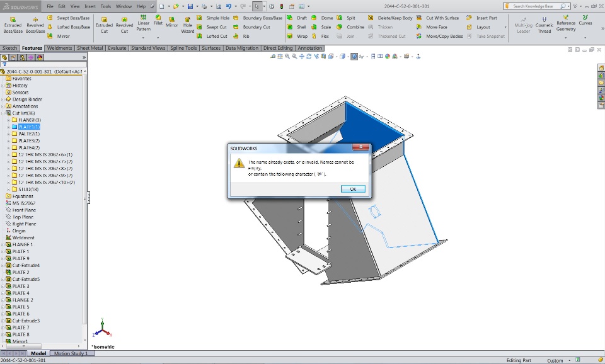
Task: Open Reference Geometry dropdown arrow
Action: [566, 37]
